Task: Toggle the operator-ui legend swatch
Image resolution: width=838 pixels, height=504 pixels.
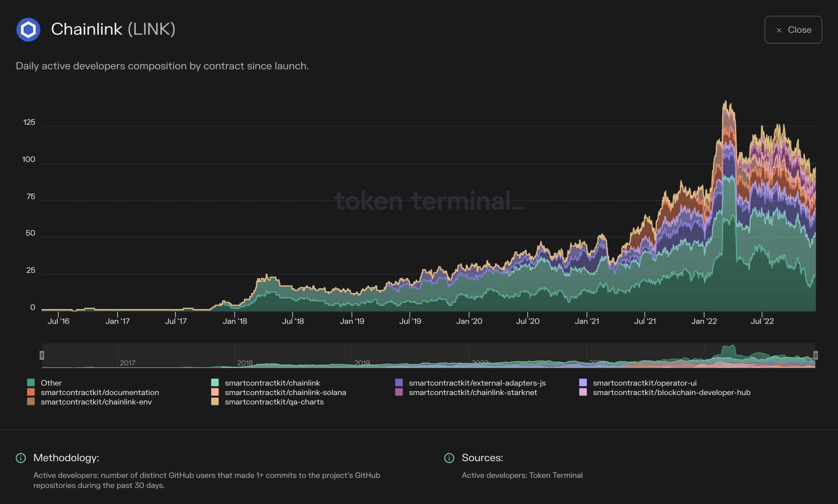Action: pos(583,382)
